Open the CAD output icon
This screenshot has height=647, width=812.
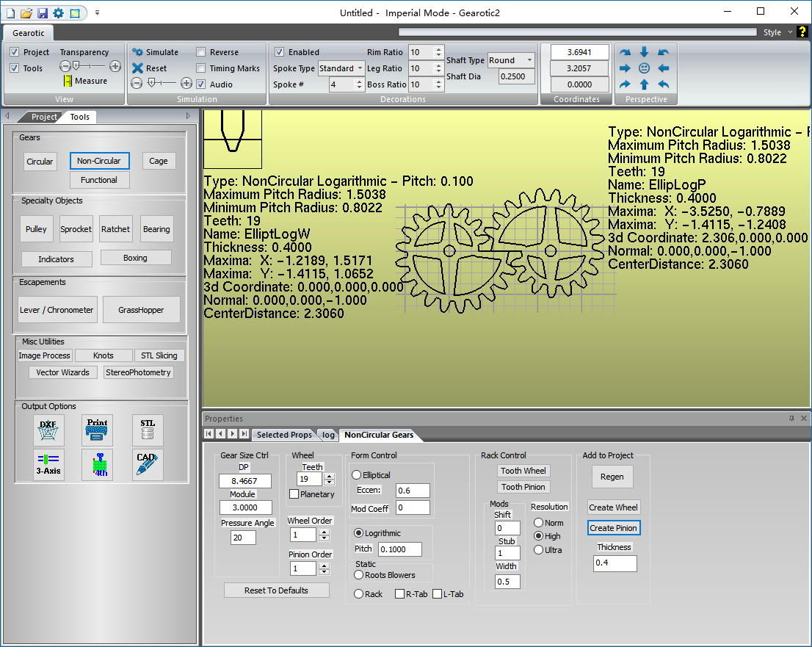pyautogui.click(x=148, y=465)
